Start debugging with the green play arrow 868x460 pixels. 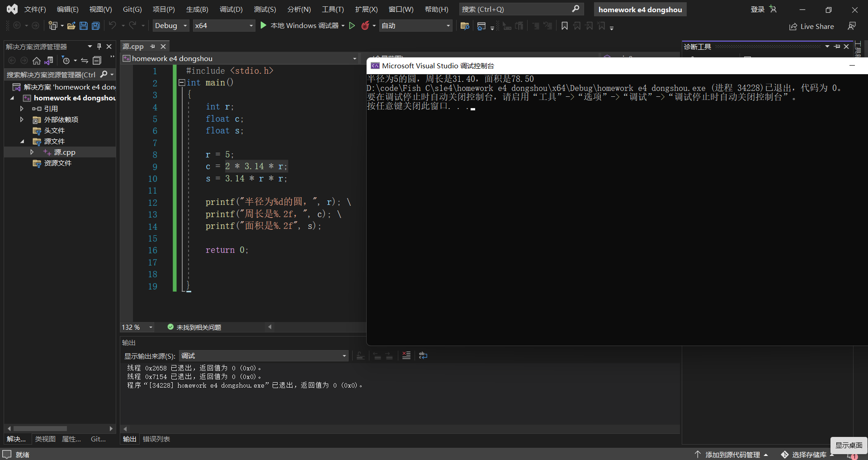264,26
